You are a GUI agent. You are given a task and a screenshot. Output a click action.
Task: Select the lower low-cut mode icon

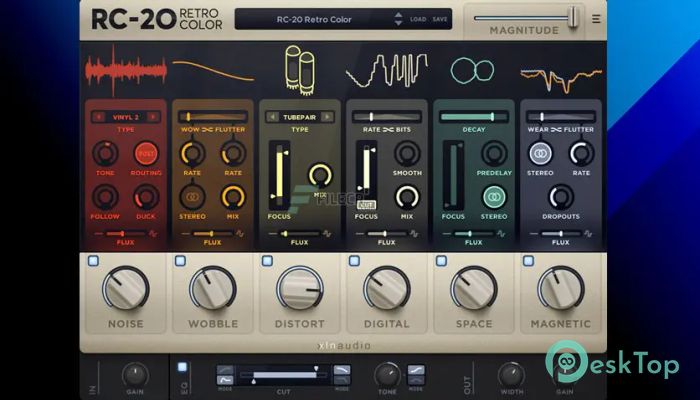click(225, 380)
